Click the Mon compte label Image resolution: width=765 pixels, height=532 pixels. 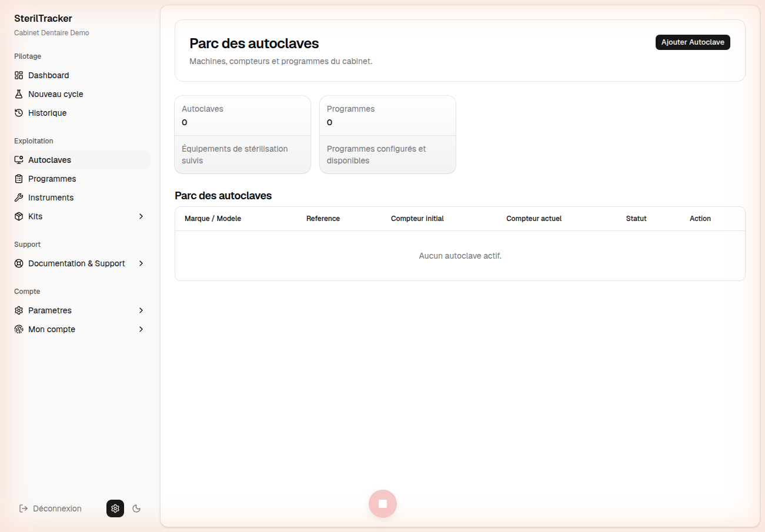tap(52, 329)
